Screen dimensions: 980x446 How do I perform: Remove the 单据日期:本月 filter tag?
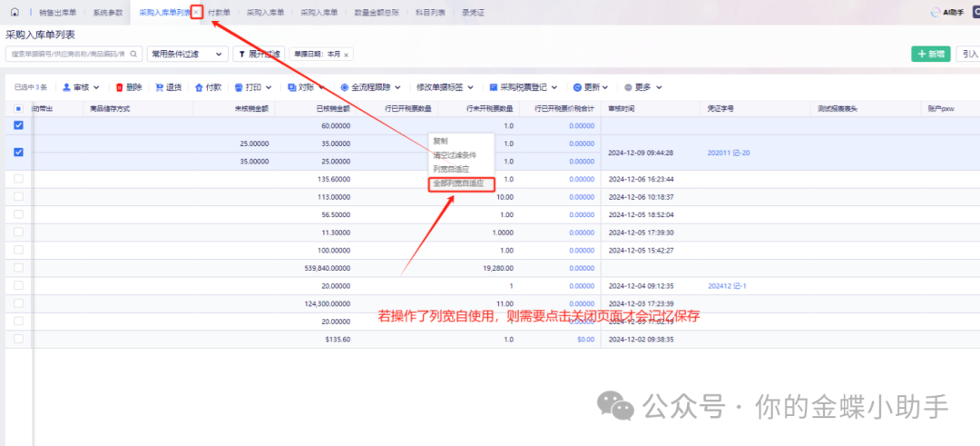346,55
